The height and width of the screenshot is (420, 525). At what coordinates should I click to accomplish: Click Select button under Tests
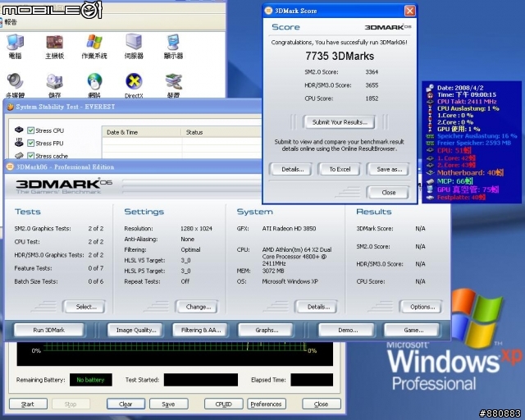coord(85,307)
